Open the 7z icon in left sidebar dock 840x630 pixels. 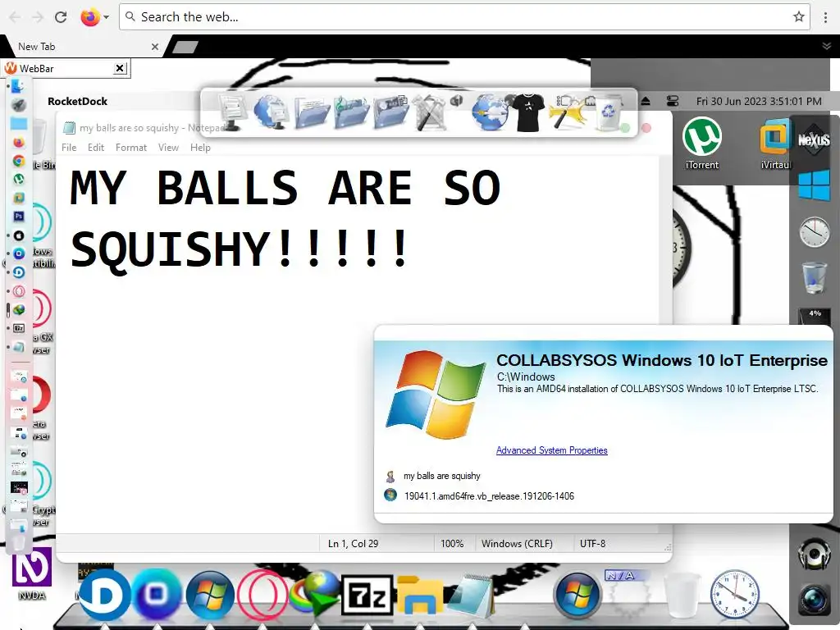(x=18, y=328)
